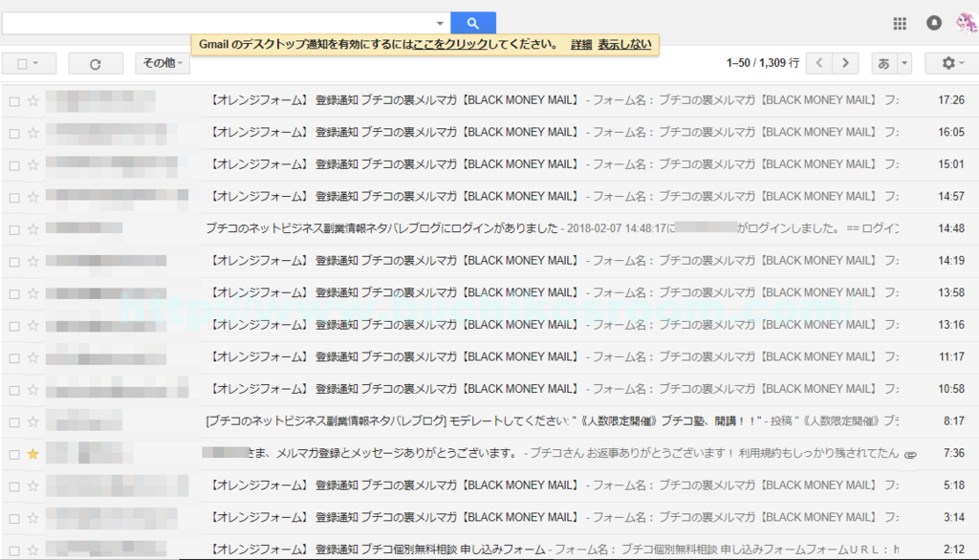
Task: Tick the checkbox for the 15:01 email
Action: click(14, 165)
